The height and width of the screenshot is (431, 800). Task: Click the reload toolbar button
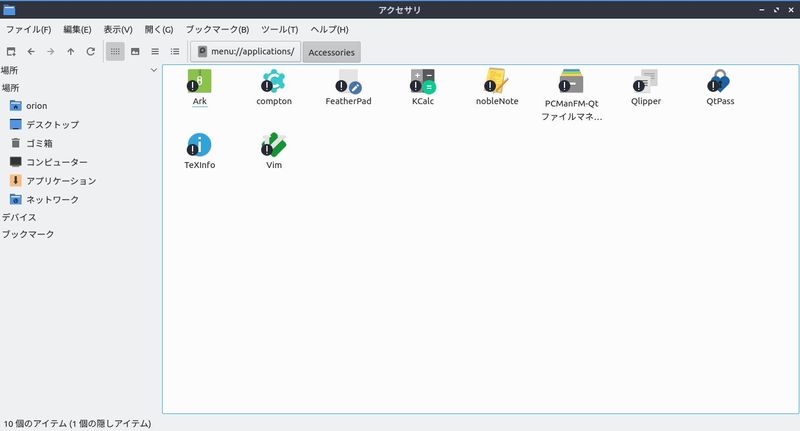click(x=91, y=51)
